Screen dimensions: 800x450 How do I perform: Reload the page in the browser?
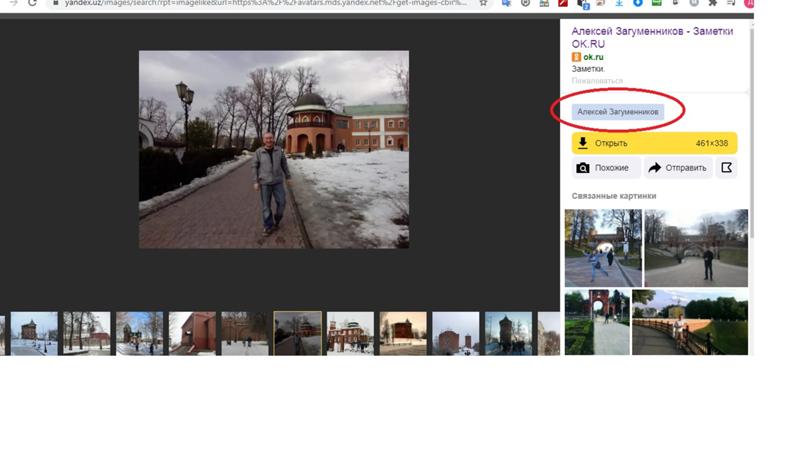click(32, 3)
